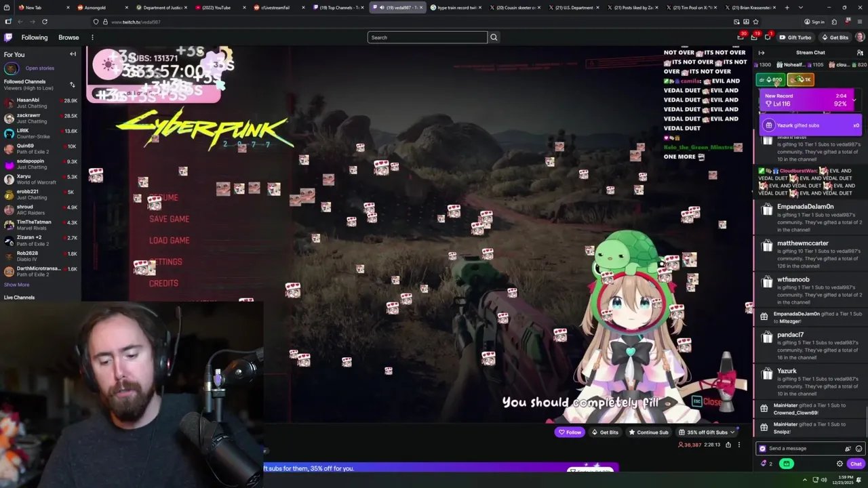Show hidden system tray icons
Image resolution: width=868 pixels, height=488 pixels.
tap(805, 480)
